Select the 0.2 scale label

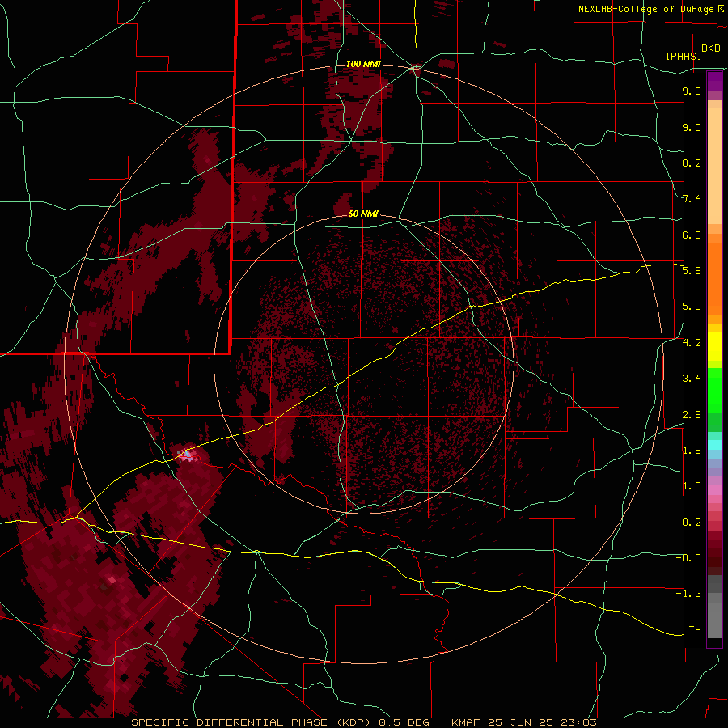(x=692, y=523)
